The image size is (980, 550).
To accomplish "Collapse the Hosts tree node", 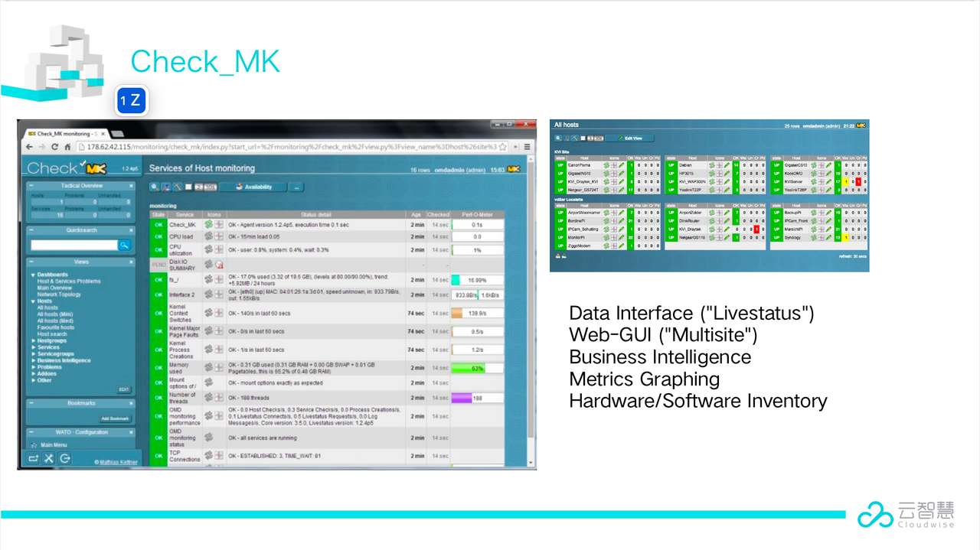I will 33,301.
